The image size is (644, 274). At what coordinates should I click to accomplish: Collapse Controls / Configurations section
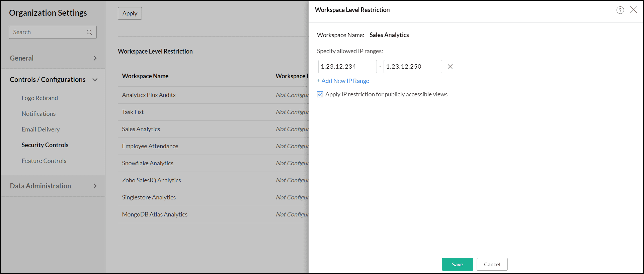coord(95,80)
